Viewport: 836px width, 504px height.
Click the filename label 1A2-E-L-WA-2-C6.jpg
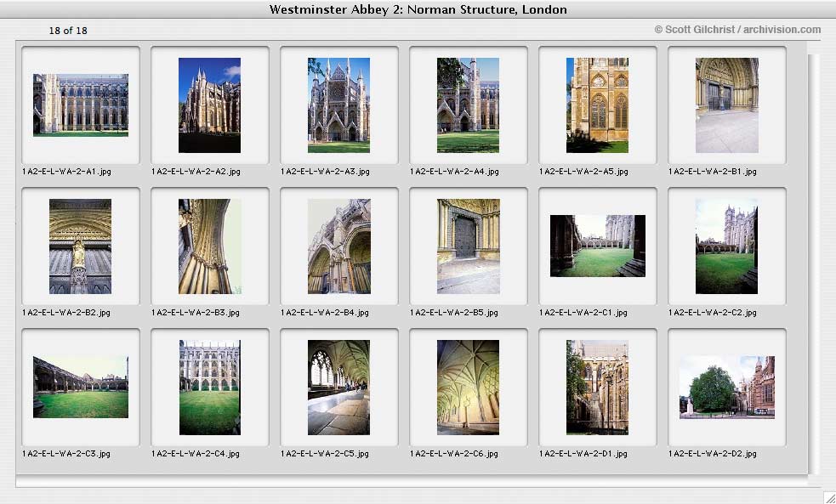tap(454, 454)
